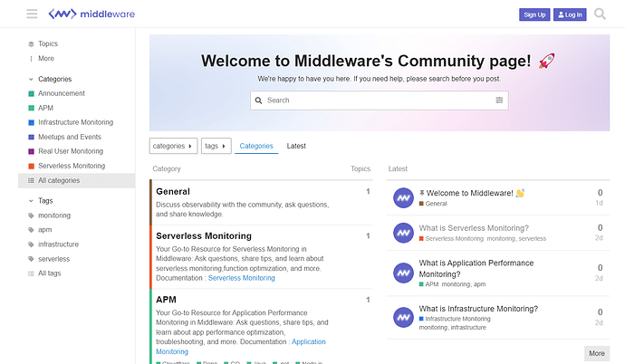Open the categories filter dropdown
The width and height of the screenshot is (625, 364).
coord(173,146)
